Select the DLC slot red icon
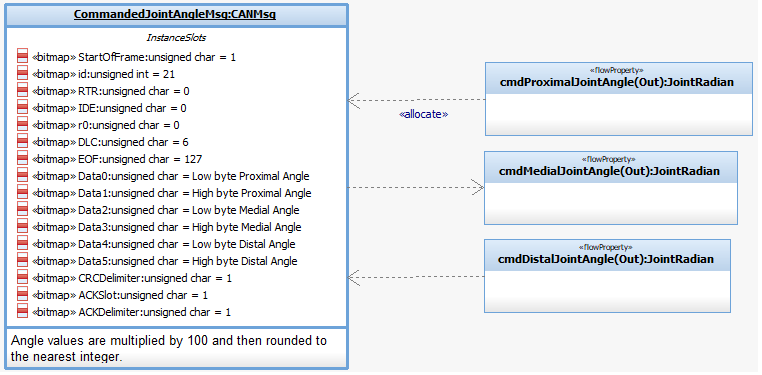Viewport: 762px width, 375px height. (x=22, y=142)
